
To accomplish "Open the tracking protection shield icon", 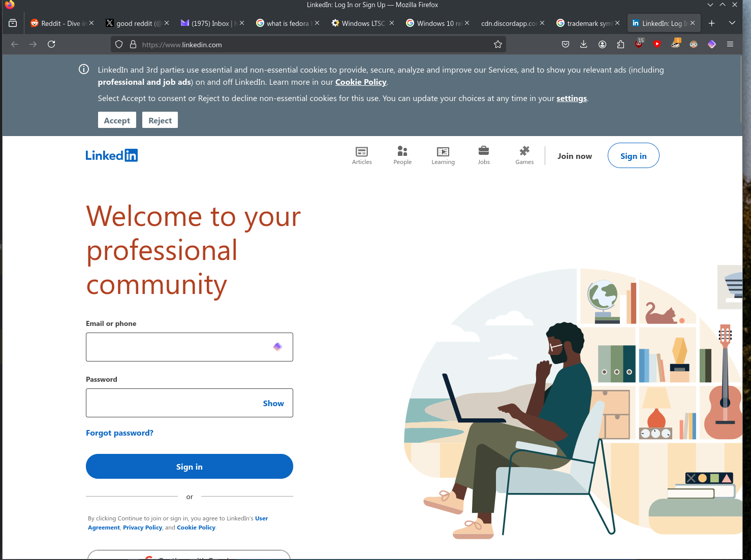I will (119, 45).
